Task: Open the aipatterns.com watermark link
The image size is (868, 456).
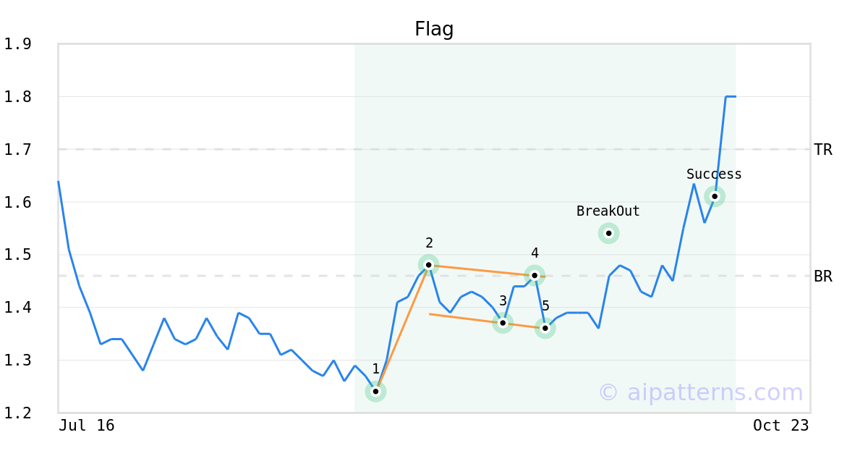Action: [x=701, y=392]
